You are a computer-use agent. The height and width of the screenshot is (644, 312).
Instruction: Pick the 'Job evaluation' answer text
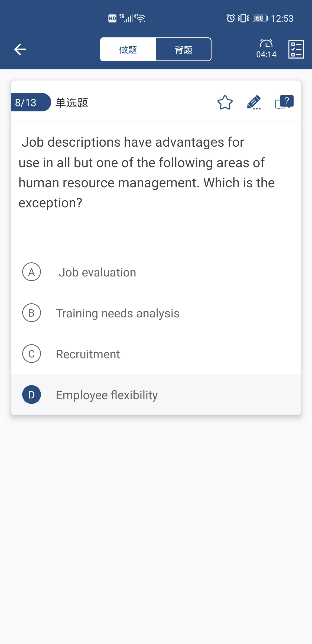point(97,272)
